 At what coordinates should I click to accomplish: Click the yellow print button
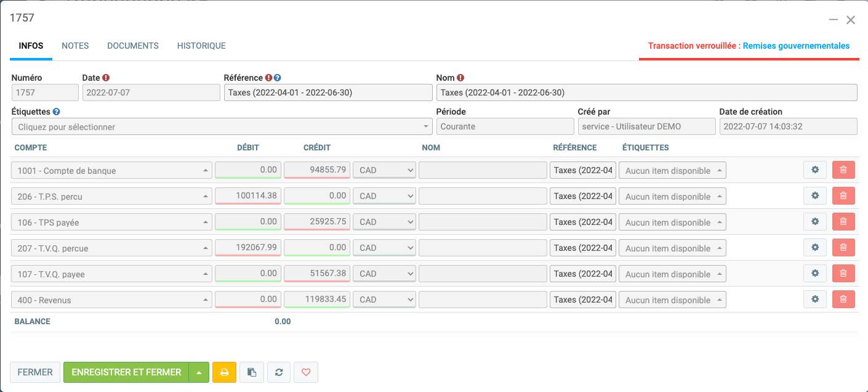coord(224,372)
